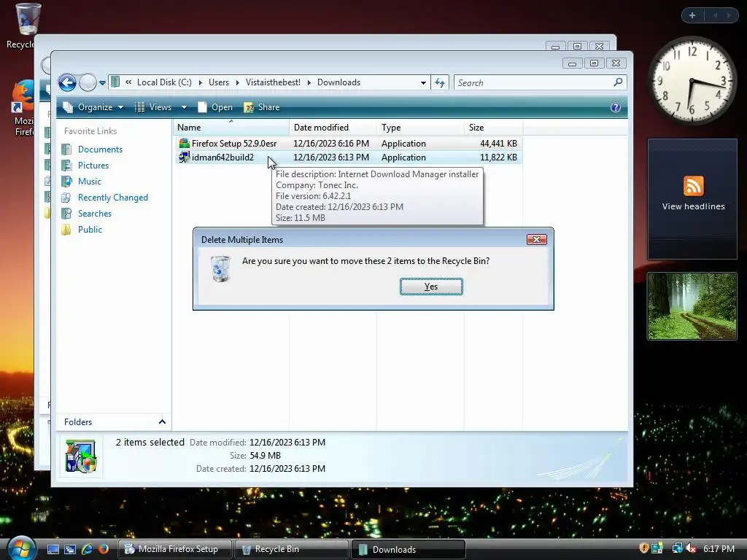Click the 6:17 PM taskbar clock
Screen dimensions: 747x560
click(719, 548)
